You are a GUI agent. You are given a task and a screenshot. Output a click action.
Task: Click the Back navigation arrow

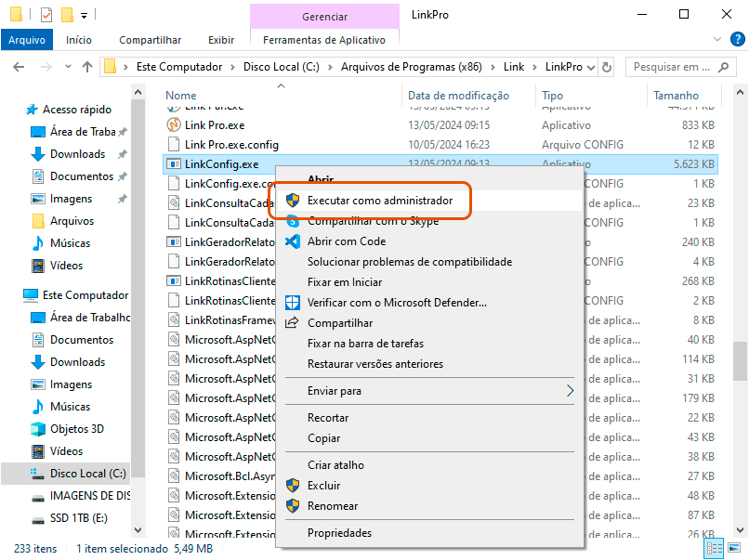click(x=17, y=67)
